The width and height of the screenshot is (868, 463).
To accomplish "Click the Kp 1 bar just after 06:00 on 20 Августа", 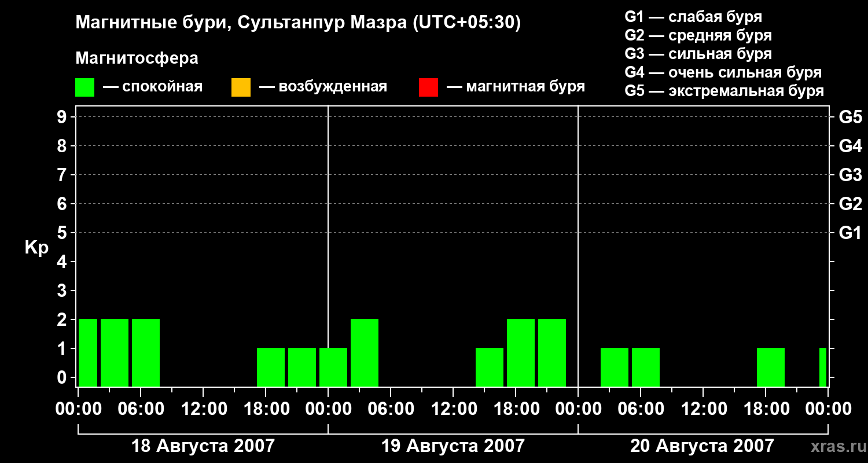I will coord(646,367).
